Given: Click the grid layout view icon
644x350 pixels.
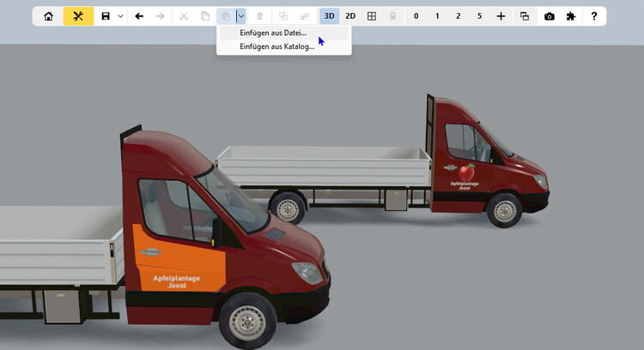Looking at the screenshot, I should pyautogui.click(x=372, y=16).
